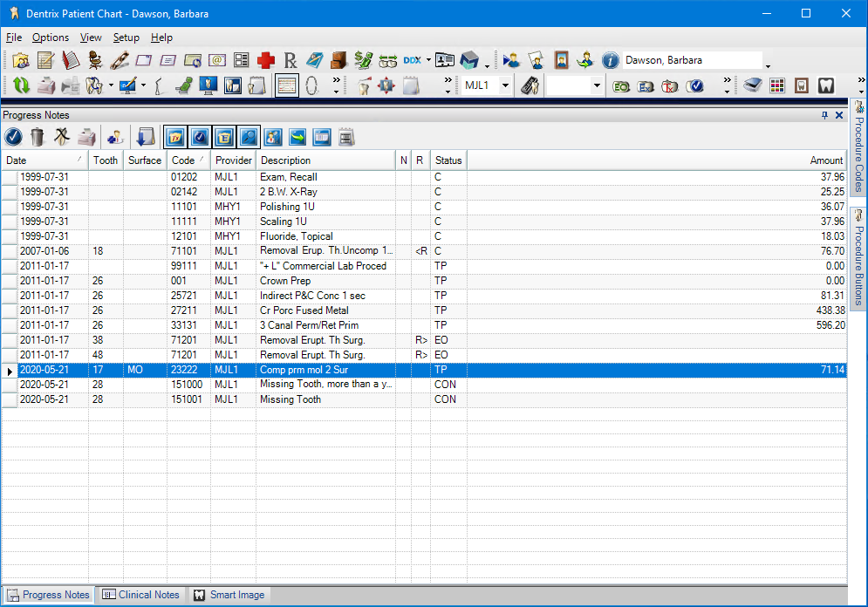Click the green refresh arrows icon

(x=21, y=85)
